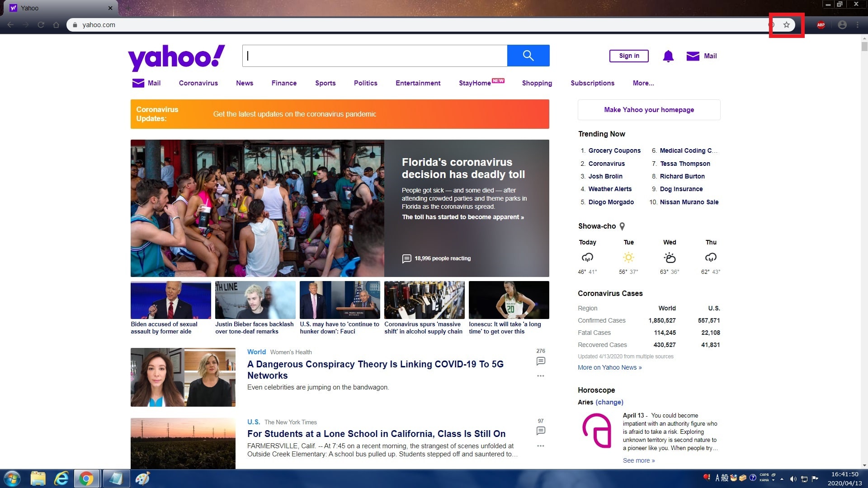Click the blue search magnifier button

(528, 56)
